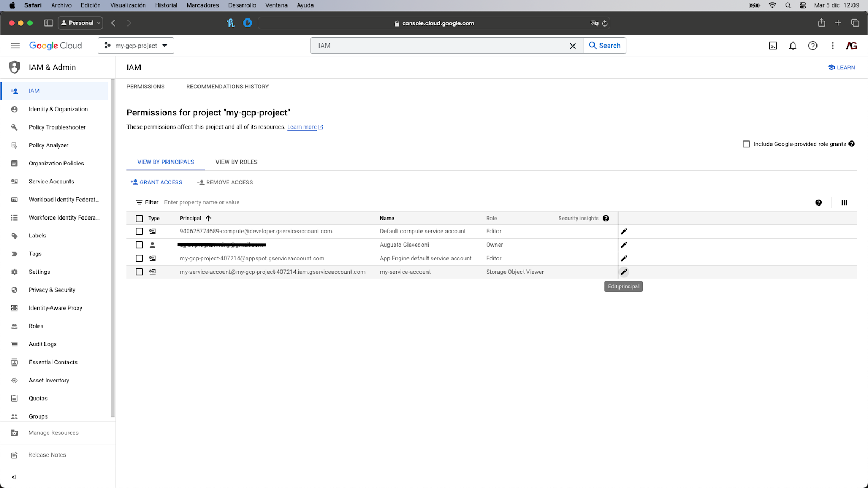Tick the select-all checkbox in table header
Viewport: 868px width, 488px height.
[139, 219]
